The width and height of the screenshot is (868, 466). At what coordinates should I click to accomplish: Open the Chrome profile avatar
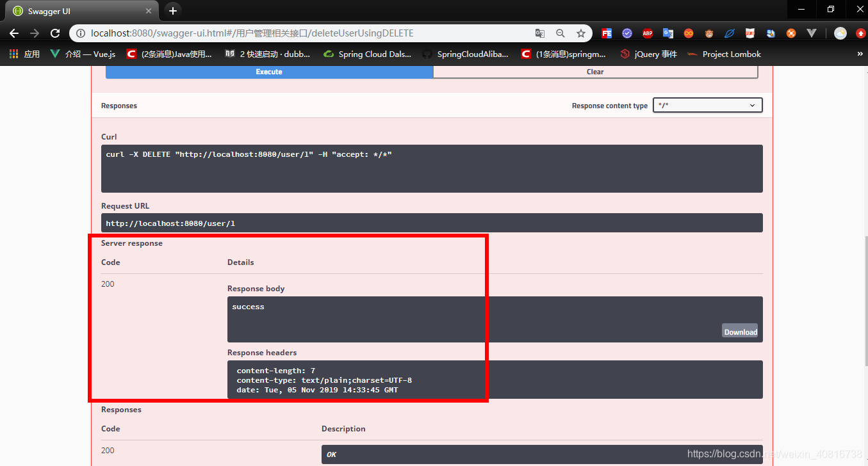coord(840,33)
